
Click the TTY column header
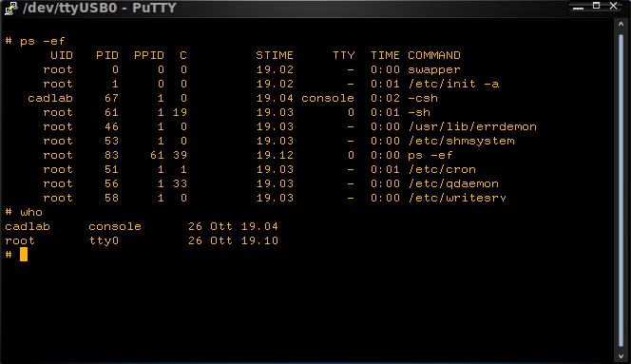[344, 55]
